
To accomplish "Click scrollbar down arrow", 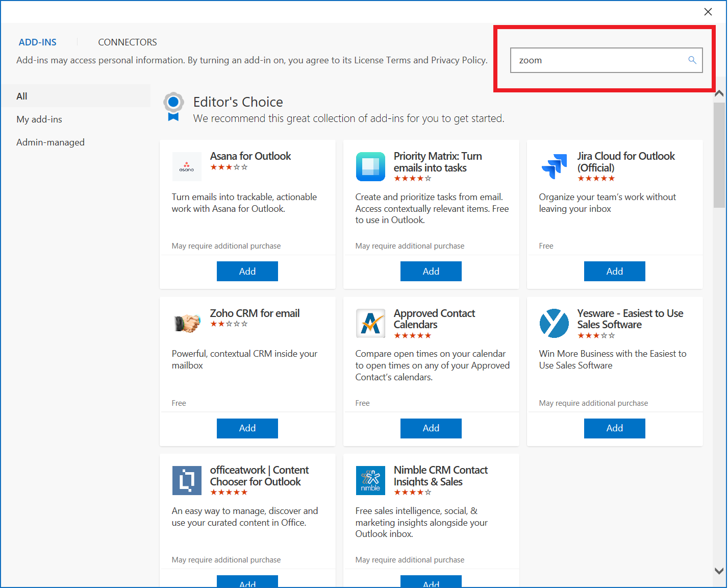I will tap(719, 571).
